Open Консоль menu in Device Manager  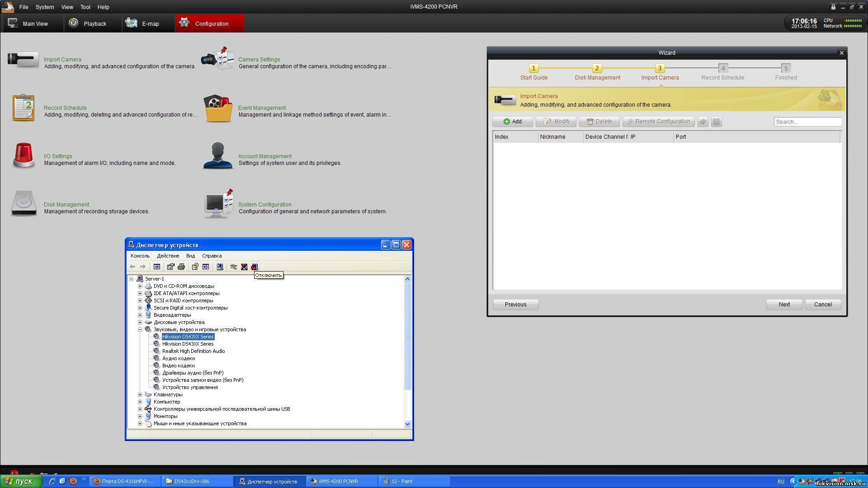pos(140,256)
